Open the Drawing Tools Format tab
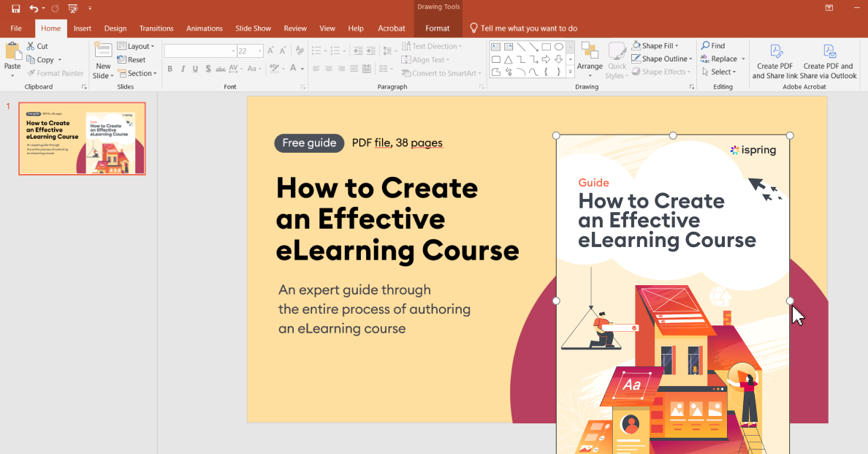 (x=438, y=29)
